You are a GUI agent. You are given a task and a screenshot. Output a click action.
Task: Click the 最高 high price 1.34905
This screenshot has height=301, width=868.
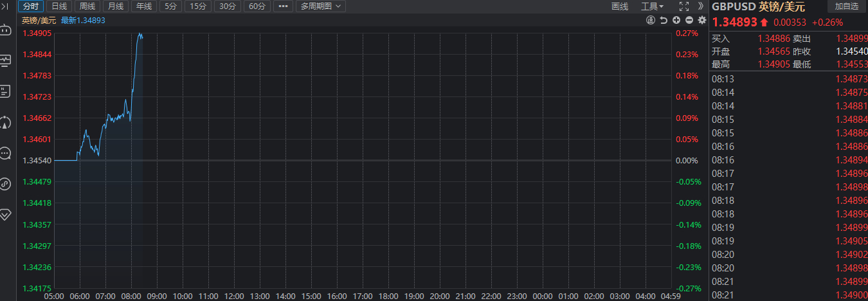tap(773, 64)
